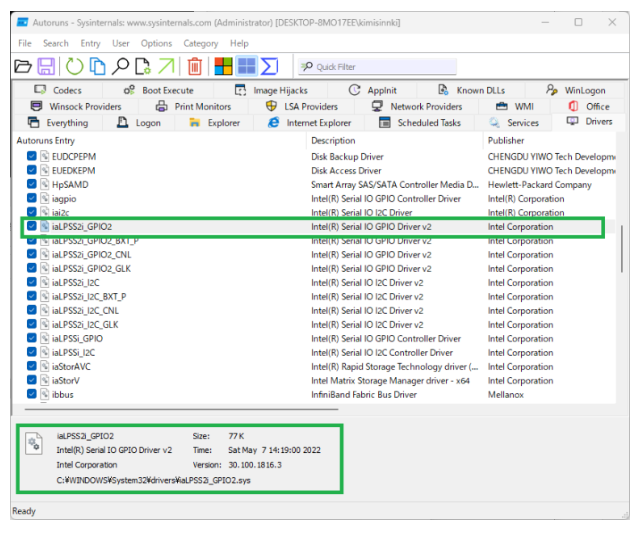Click the Open file toolbar icon
The height and width of the screenshot is (534, 644).
click(23, 66)
